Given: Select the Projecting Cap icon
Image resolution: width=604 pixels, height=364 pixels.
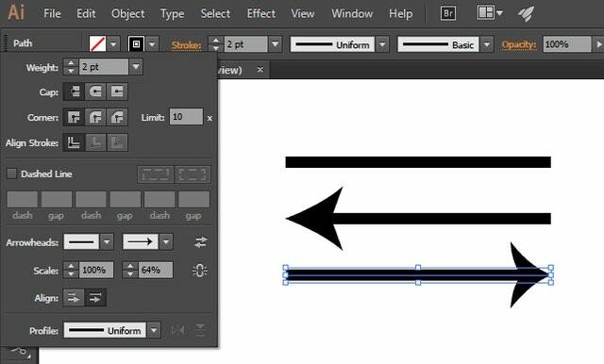Looking at the screenshot, I should (117, 91).
